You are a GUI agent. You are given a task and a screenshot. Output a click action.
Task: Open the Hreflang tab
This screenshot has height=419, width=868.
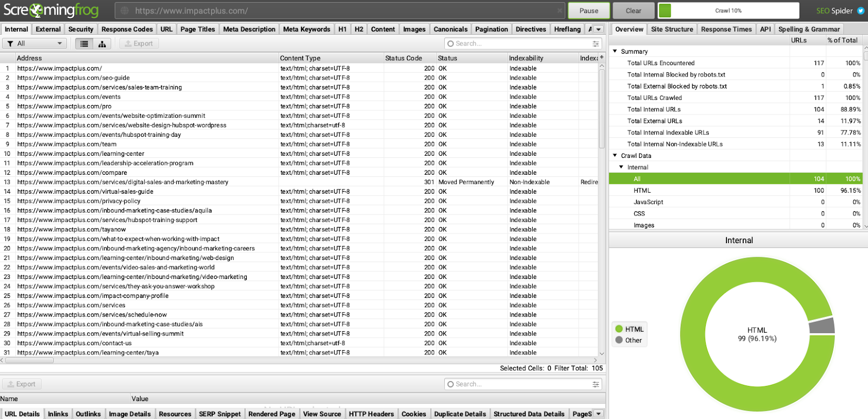tap(567, 29)
